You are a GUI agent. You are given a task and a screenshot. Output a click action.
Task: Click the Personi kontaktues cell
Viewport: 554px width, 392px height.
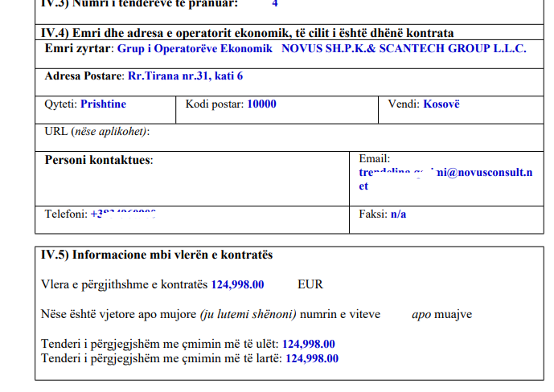click(x=99, y=160)
